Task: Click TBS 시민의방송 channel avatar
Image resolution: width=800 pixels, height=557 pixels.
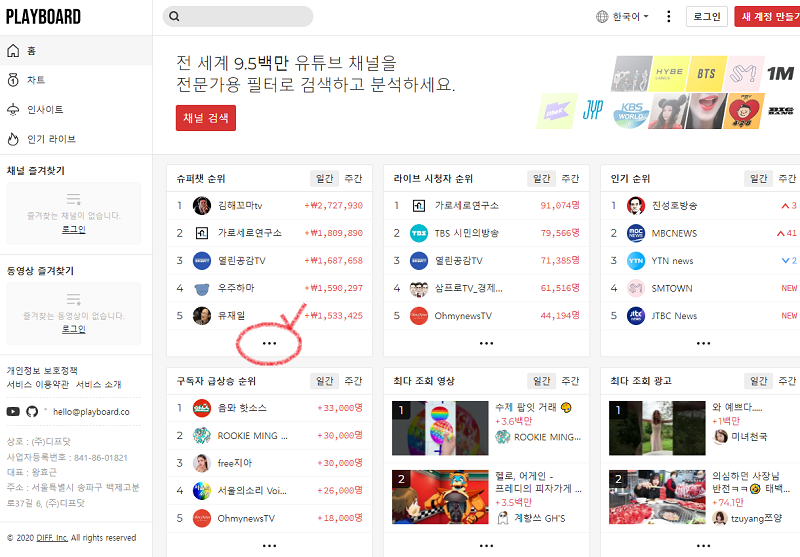Action: coord(419,233)
